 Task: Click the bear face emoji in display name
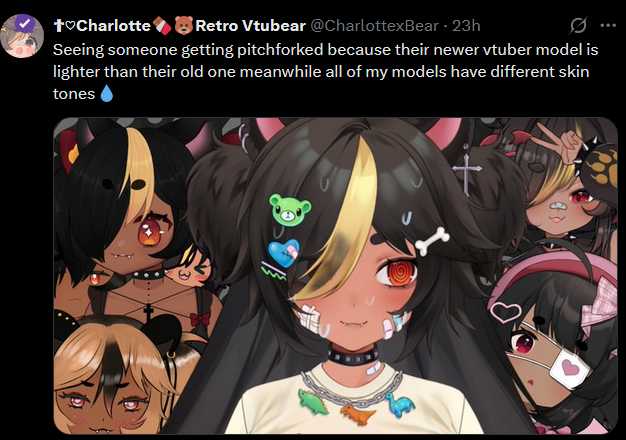click(x=184, y=26)
